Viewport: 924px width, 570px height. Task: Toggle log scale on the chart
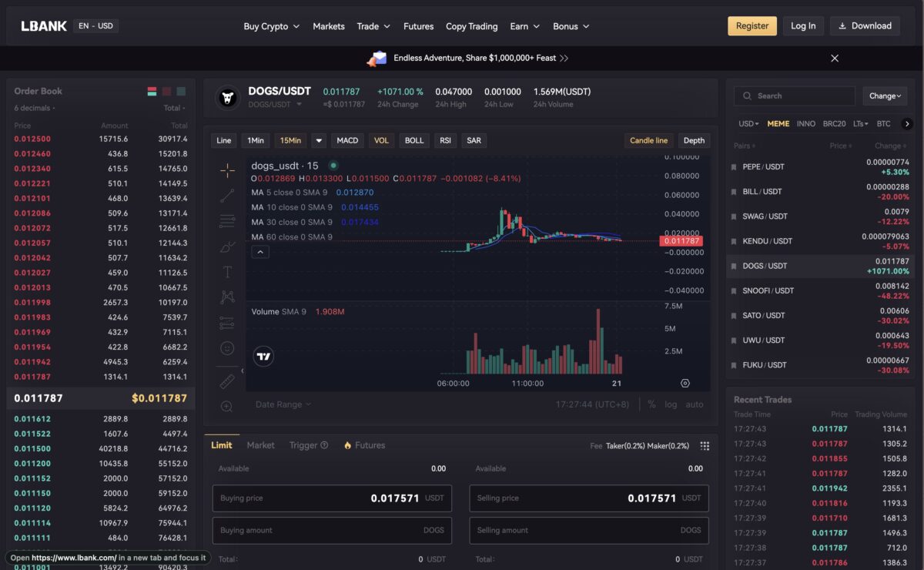(x=671, y=404)
